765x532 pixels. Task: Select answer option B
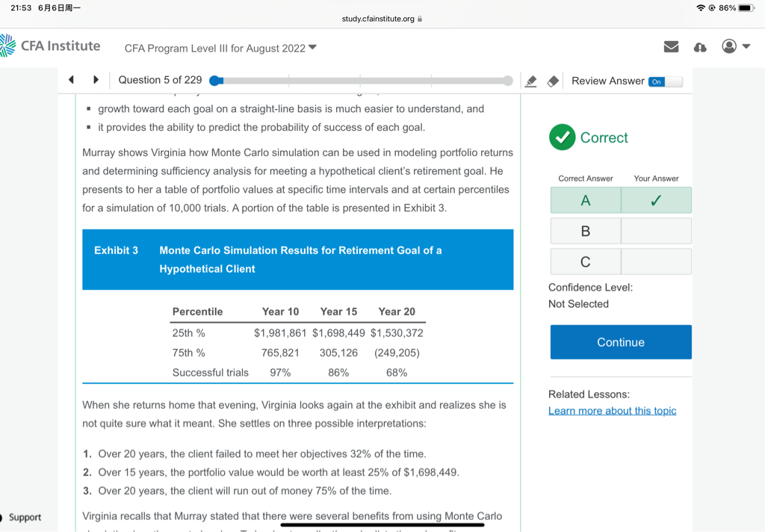pyautogui.click(x=586, y=231)
